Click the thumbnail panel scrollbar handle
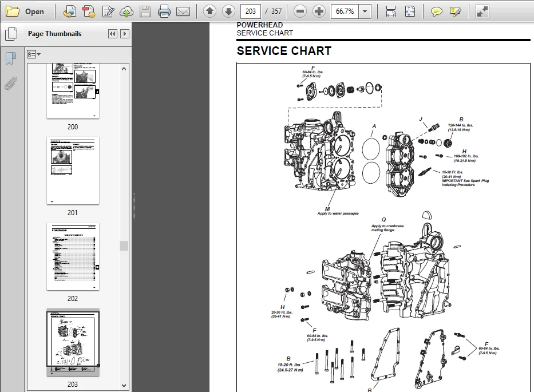Image resolution: width=534 pixels, height=392 pixels. 124,246
